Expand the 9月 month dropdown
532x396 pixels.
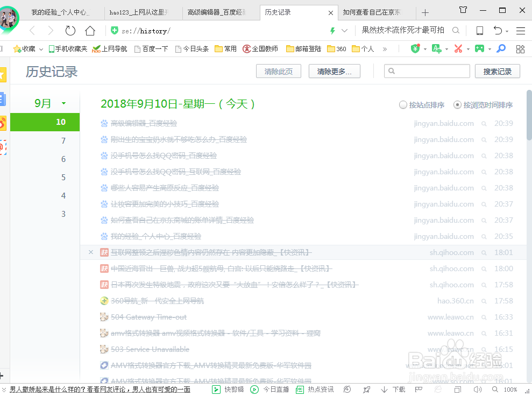[63, 102]
